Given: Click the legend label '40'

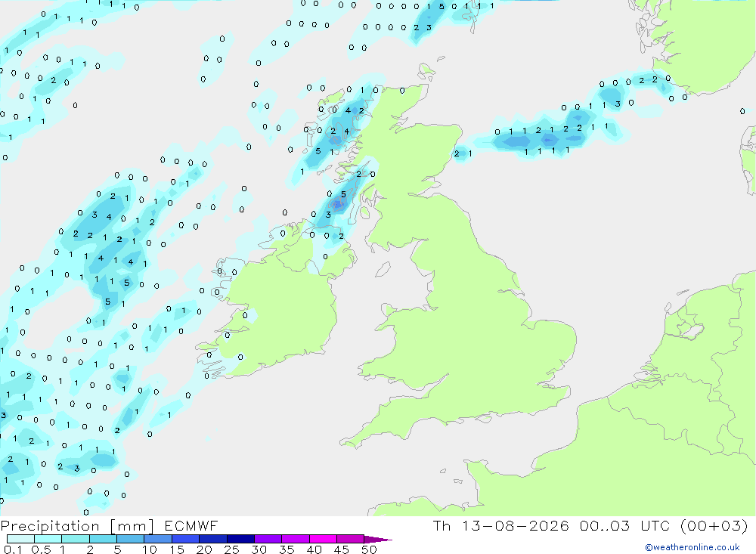Looking at the screenshot, I should click(314, 549).
